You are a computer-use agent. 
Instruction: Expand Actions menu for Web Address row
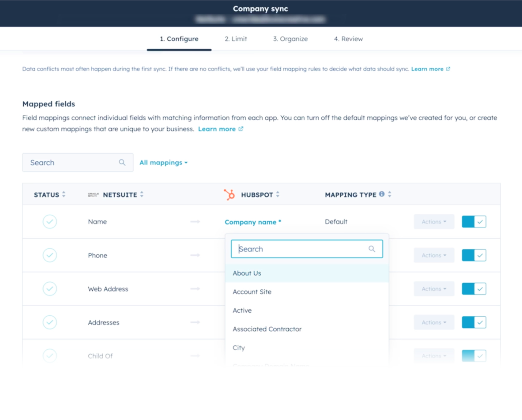pos(434,289)
